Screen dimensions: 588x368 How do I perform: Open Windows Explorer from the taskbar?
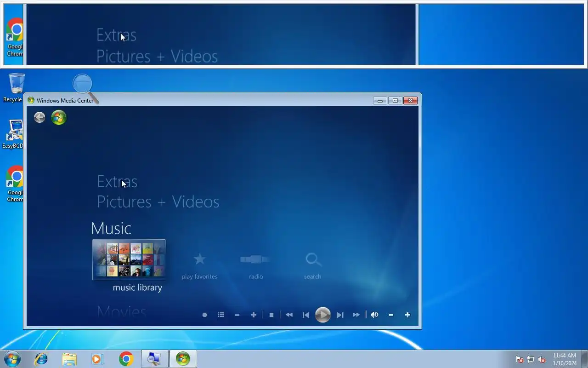pyautogui.click(x=69, y=359)
